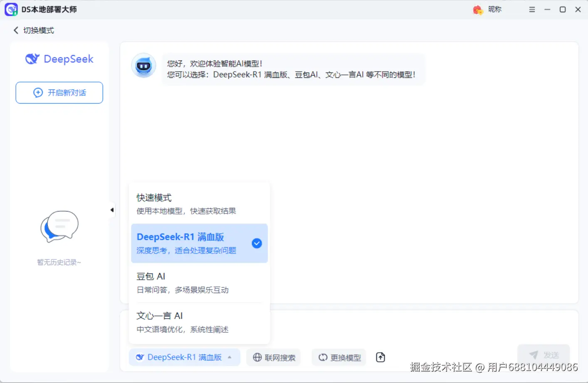
Task: Select the globe icon for 联网搜索
Action: coord(257,357)
